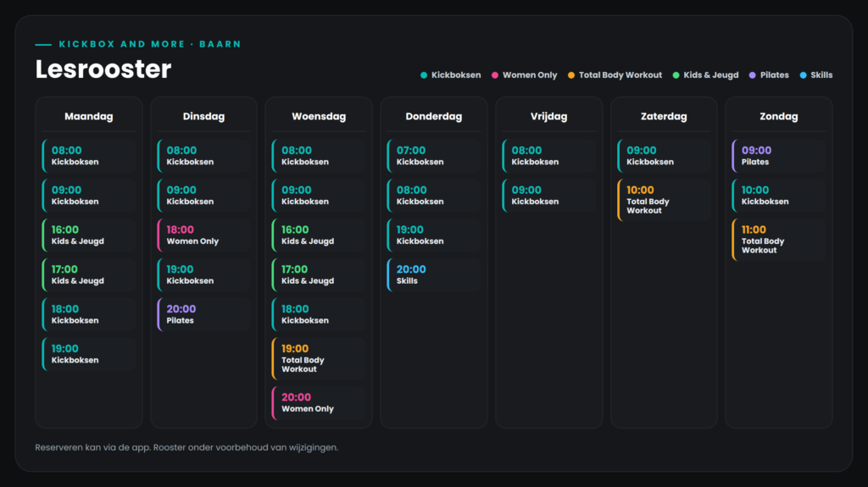Screen dimensions: 868x487
Task: Click the Skills legend label text
Action: (821, 75)
